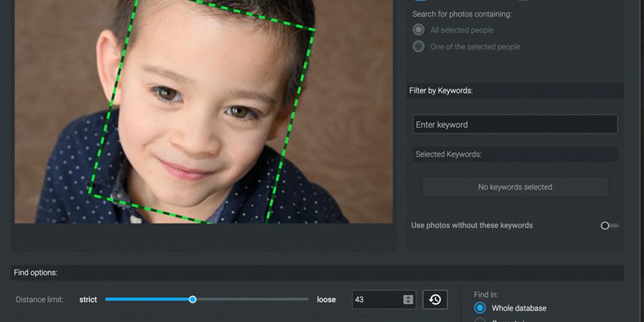This screenshot has height=322, width=644.
Task: Click the Distance limit slider handle
Action: coord(193,299)
